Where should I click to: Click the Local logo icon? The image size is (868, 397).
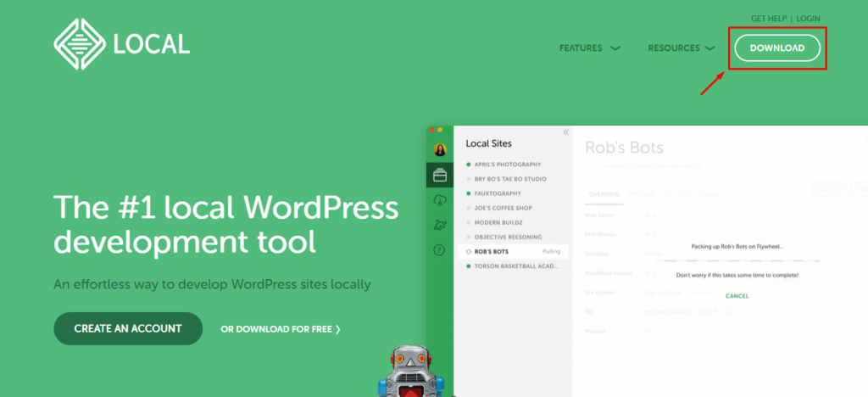[78, 43]
